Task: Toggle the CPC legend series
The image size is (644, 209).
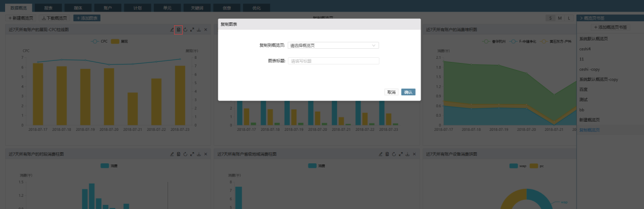Action: [99, 41]
